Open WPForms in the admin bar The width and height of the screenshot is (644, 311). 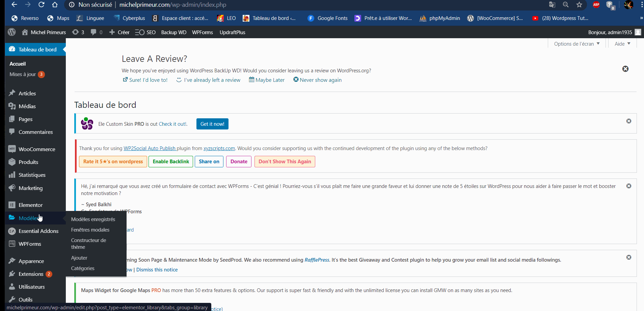[x=203, y=32]
